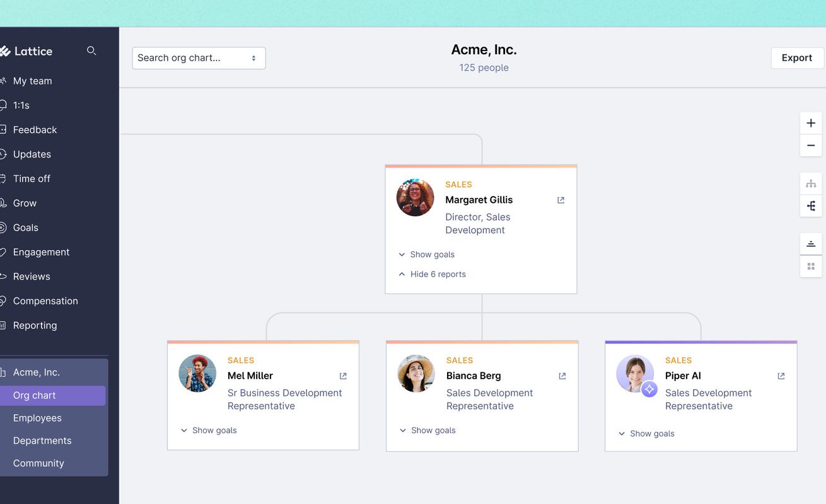Click the Lattice logo in the sidebar
The image size is (826, 504).
[x=26, y=51]
